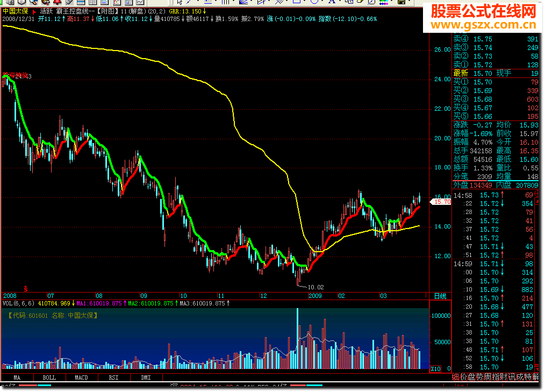Open the www.gszx.com.cn website link
The image size is (545, 392).
485,25
